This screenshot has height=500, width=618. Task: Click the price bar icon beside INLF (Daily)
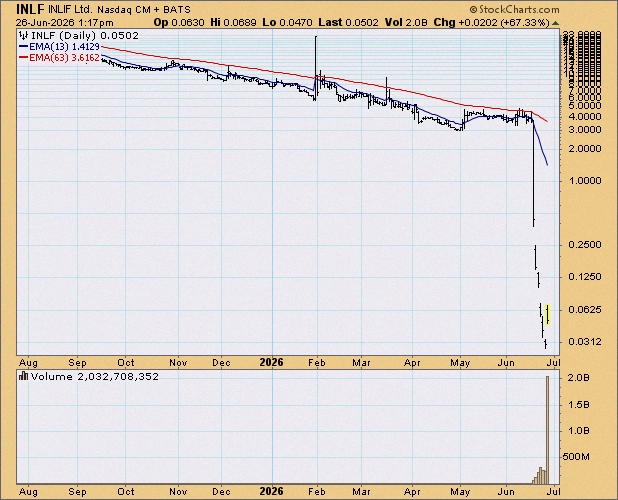[24, 36]
